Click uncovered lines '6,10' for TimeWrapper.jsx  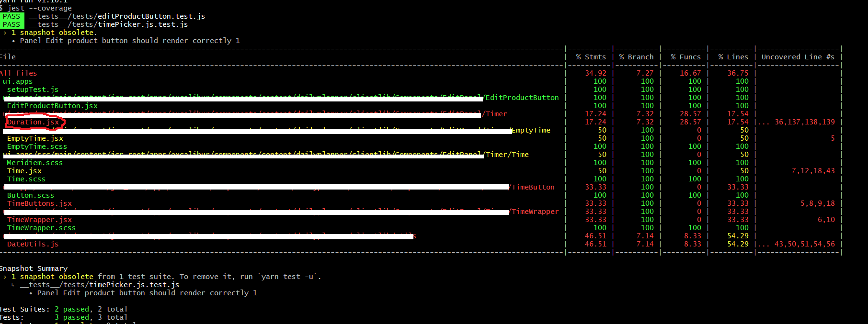coord(826,220)
